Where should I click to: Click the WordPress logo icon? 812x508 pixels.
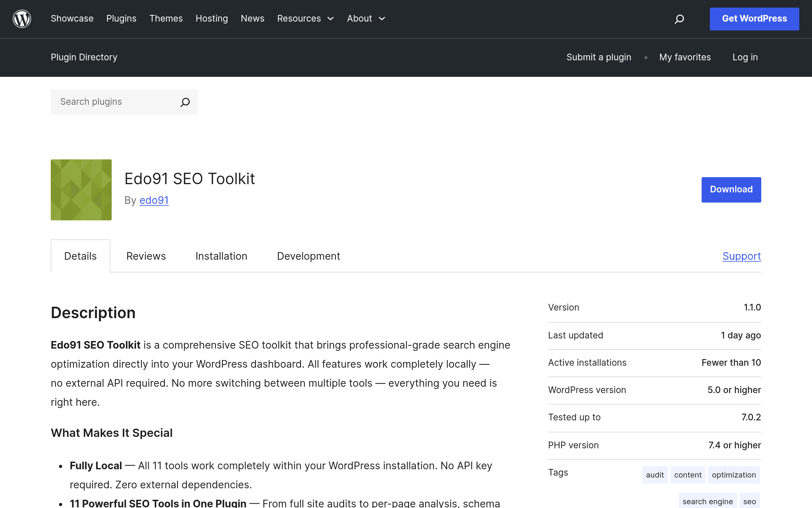pyautogui.click(x=22, y=19)
